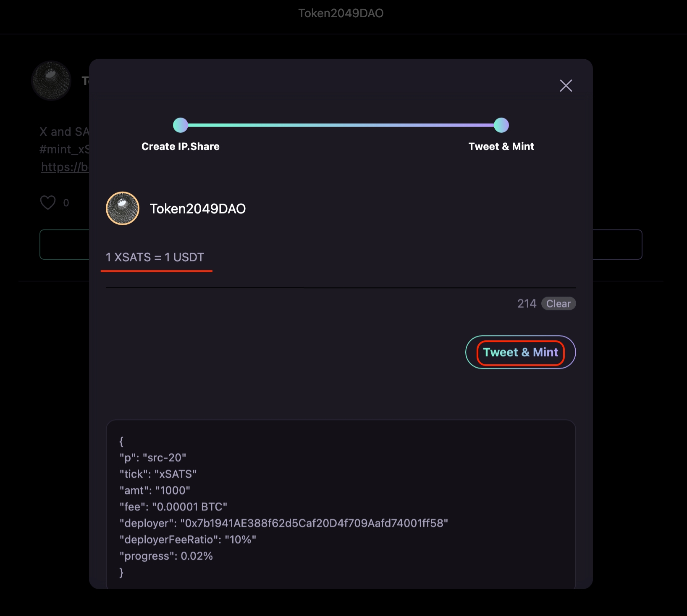Click the #mint_xS hashtag in the post
This screenshot has width=687, height=616.
64,150
